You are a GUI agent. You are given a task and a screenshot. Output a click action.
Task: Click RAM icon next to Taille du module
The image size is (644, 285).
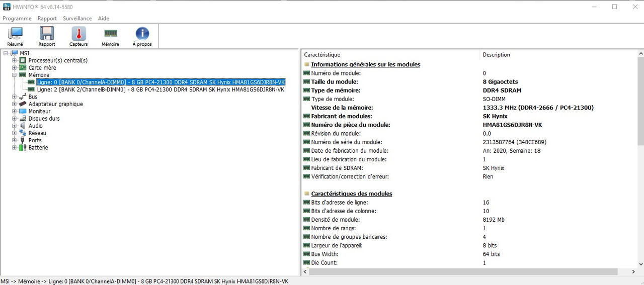[x=307, y=81]
